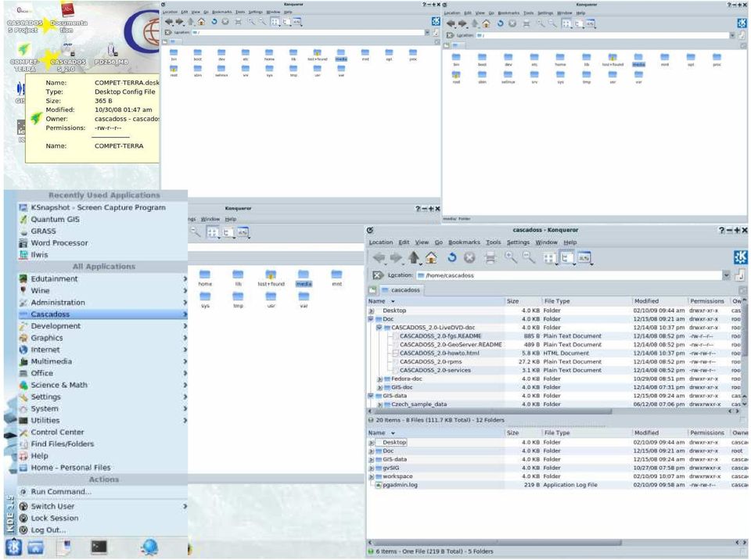Launch globe web browser icon on panel

click(149, 547)
